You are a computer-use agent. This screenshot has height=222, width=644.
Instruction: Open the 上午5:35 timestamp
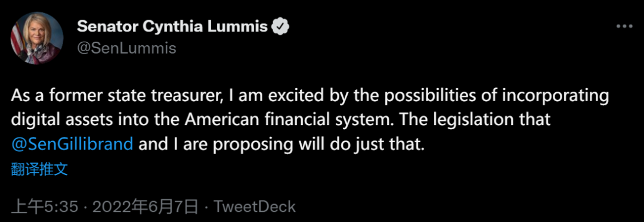coord(44,207)
